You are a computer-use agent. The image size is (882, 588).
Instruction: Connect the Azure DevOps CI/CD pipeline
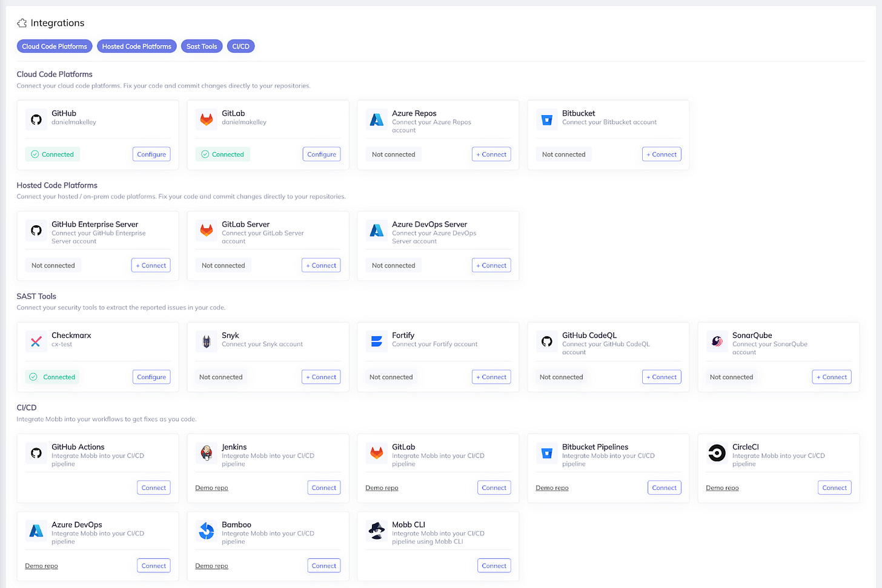pyautogui.click(x=154, y=566)
